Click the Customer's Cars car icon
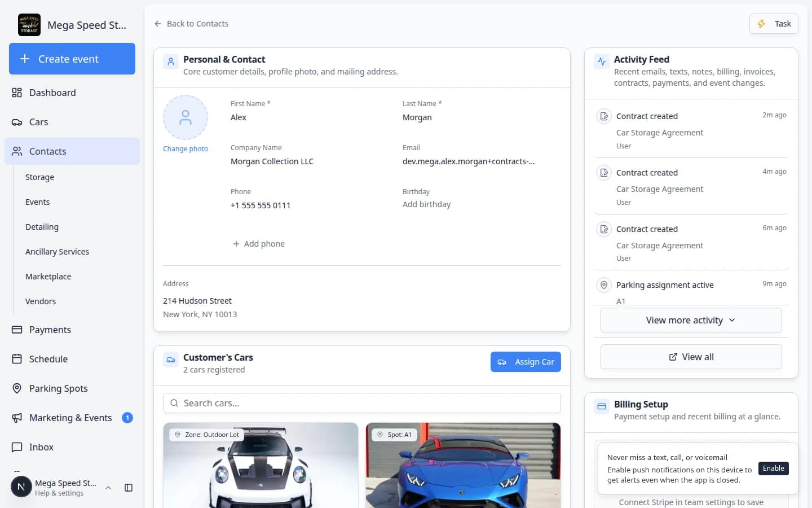812x508 pixels. pos(171,360)
